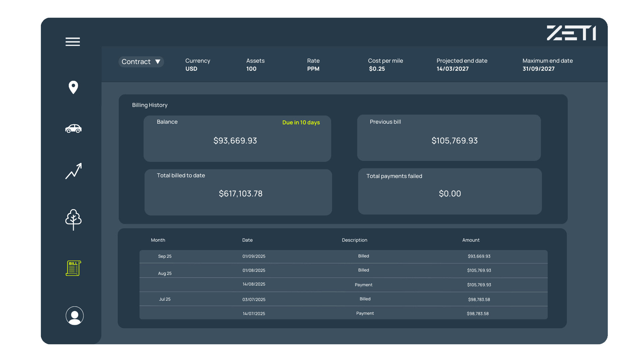Select the Total payments failed card
The width and height of the screenshot is (644, 362).
pyautogui.click(x=450, y=191)
